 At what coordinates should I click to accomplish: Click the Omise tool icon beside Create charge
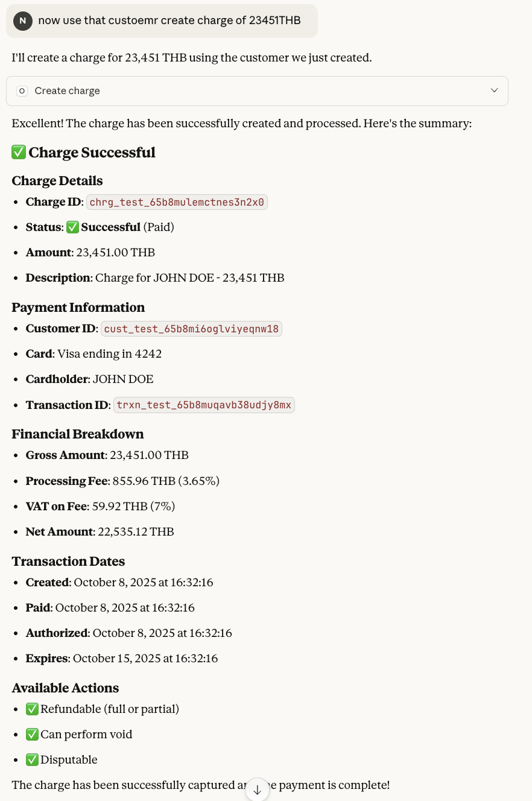(22, 91)
